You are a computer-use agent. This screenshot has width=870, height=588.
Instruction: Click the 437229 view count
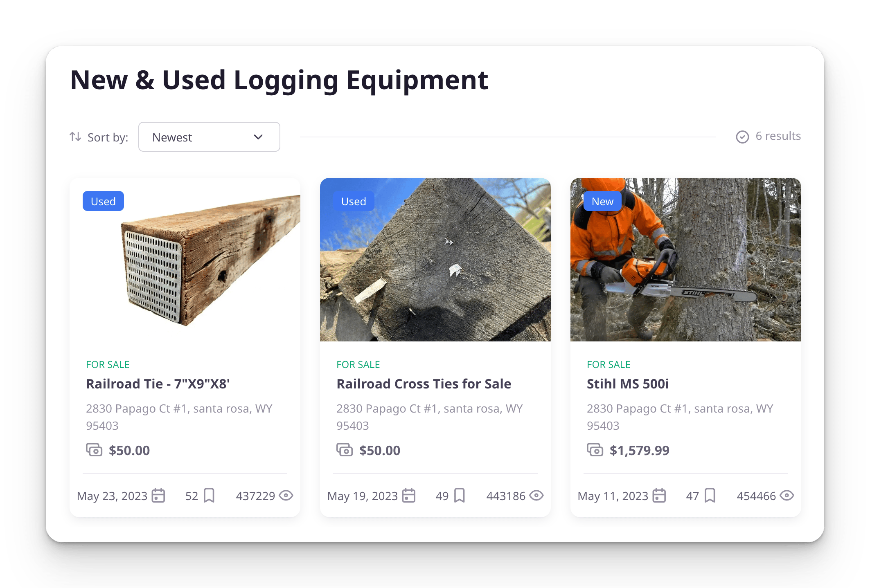click(255, 496)
